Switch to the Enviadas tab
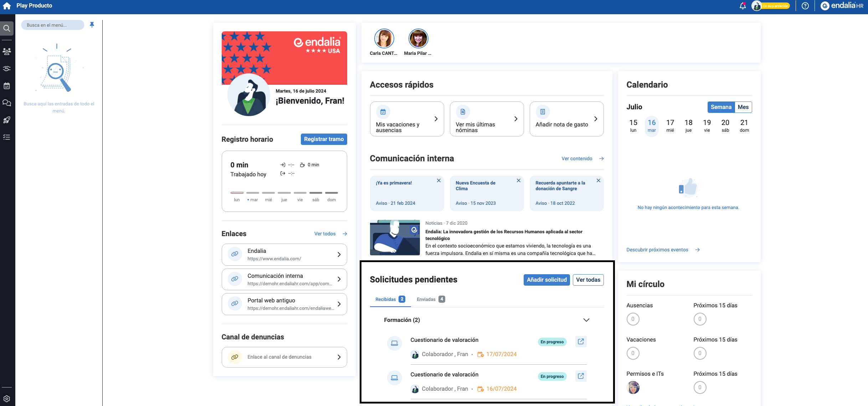Viewport: 868px width, 406px height. [430, 299]
